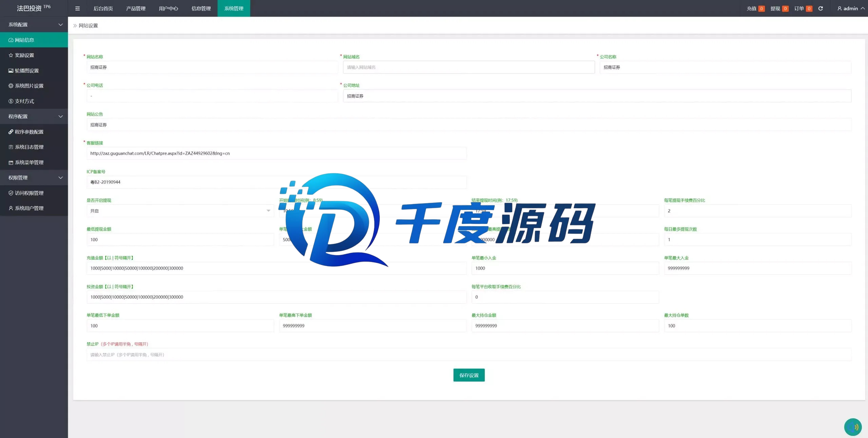Focus the 单笔最低下单金额 field
The height and width of the screenshot is (438, 868).
(x=180, y=326)
